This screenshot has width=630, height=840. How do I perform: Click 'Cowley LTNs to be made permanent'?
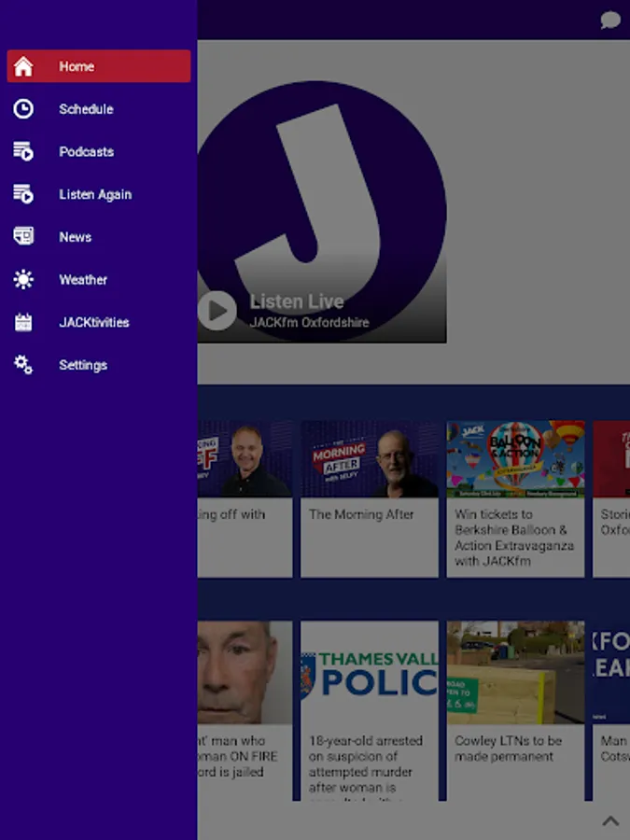pos(509,749)
